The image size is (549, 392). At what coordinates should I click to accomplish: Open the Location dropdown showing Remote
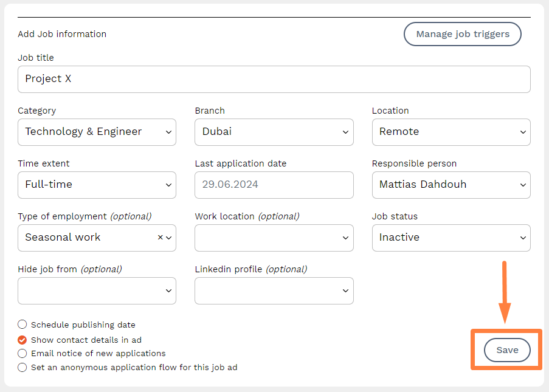[451, 132]
